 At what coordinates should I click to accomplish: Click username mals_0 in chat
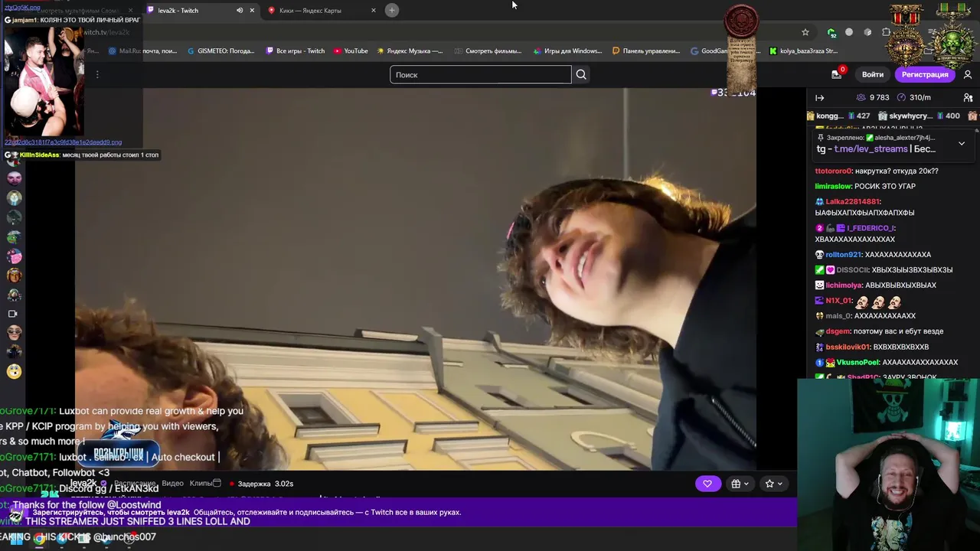[x=838, y=316]
